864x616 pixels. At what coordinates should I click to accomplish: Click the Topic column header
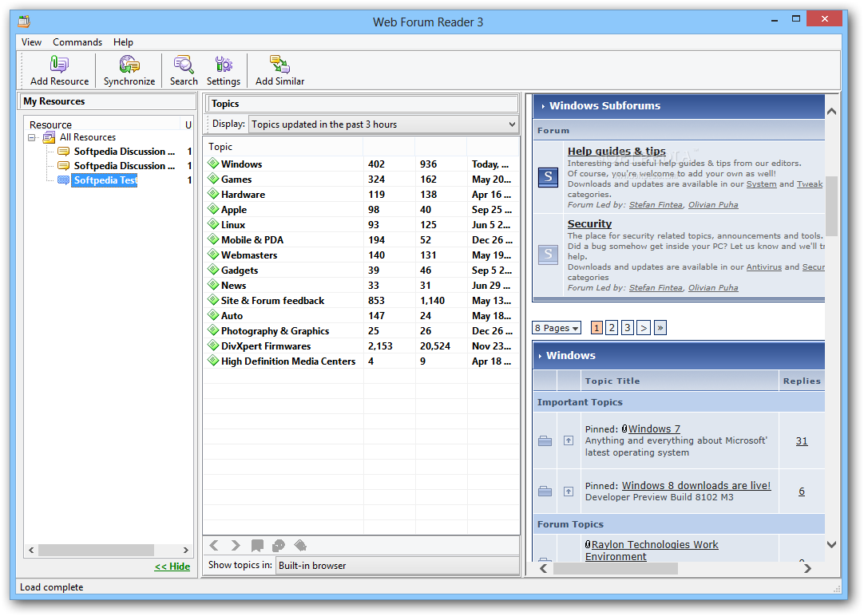283,147
